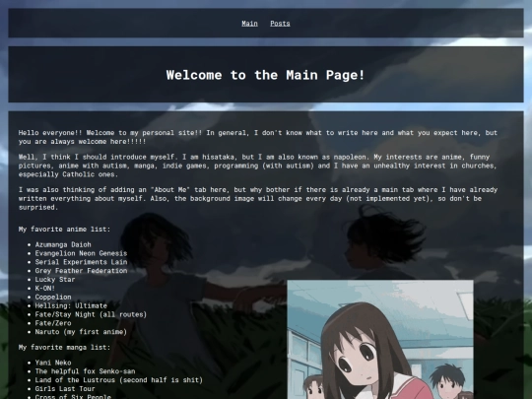The image size is (532, 399).
Task: Click the Welcome to the Main Page heading
Action: click(265, 75)
